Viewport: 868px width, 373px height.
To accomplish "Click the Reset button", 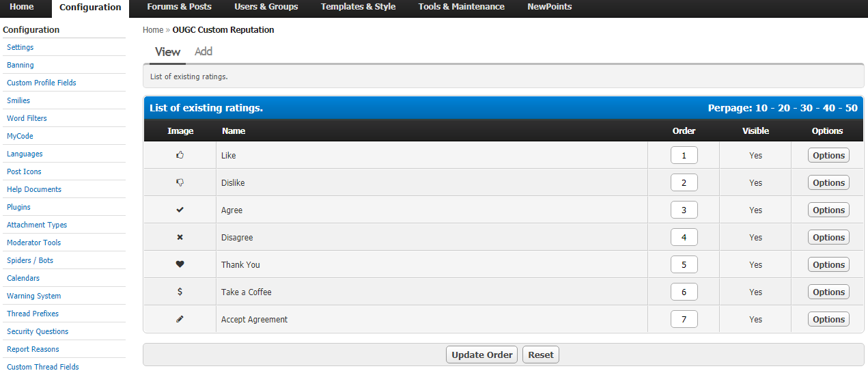I will tap(541, 355).
